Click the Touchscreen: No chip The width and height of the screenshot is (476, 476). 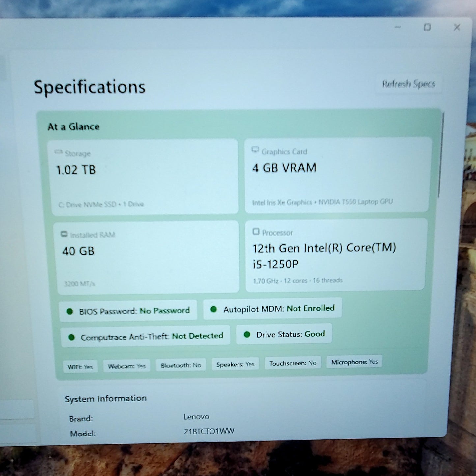point(293,363)
